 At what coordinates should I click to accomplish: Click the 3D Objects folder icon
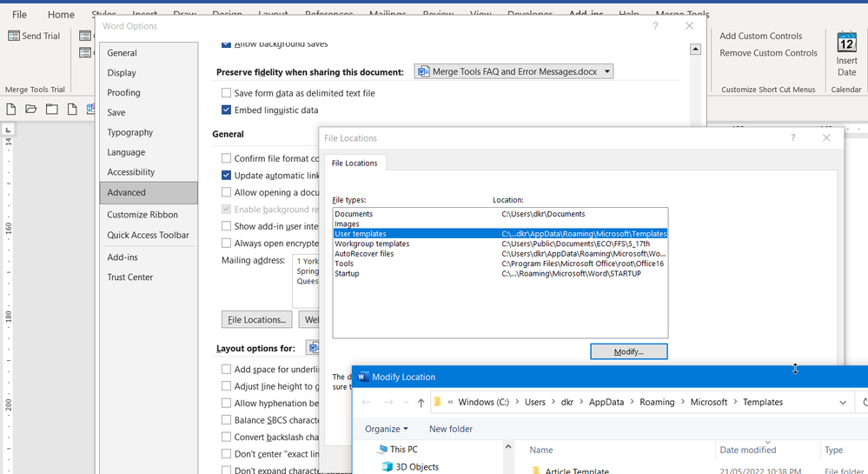(387, 467)
